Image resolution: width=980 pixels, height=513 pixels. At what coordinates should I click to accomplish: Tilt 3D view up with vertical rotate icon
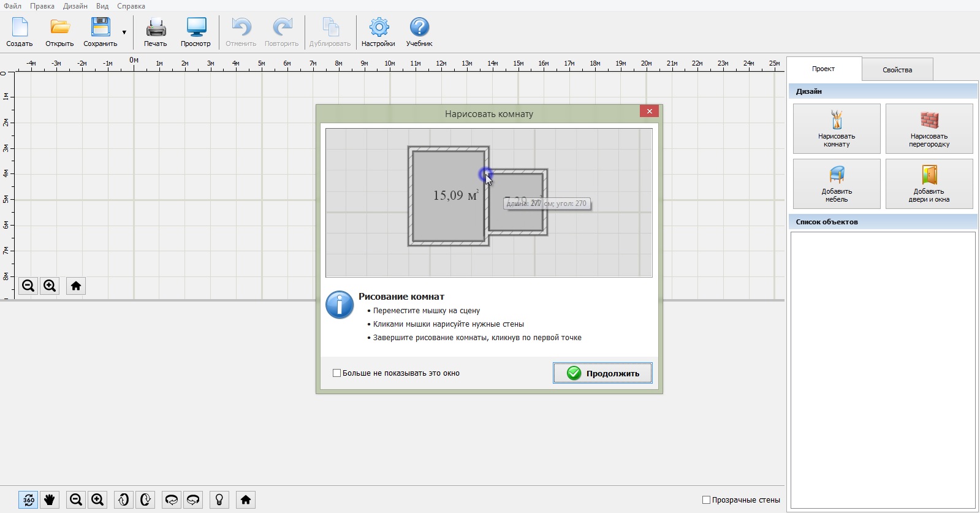coord(124,500)
